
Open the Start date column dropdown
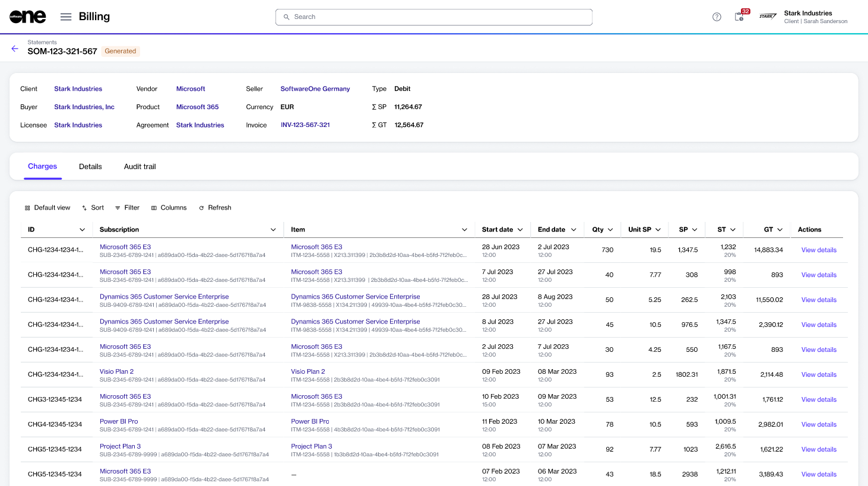tap(520, 230)
